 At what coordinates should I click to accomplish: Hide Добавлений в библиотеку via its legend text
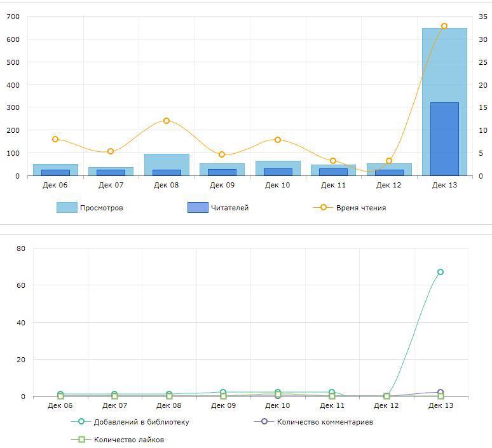click(x=141, y=422)
